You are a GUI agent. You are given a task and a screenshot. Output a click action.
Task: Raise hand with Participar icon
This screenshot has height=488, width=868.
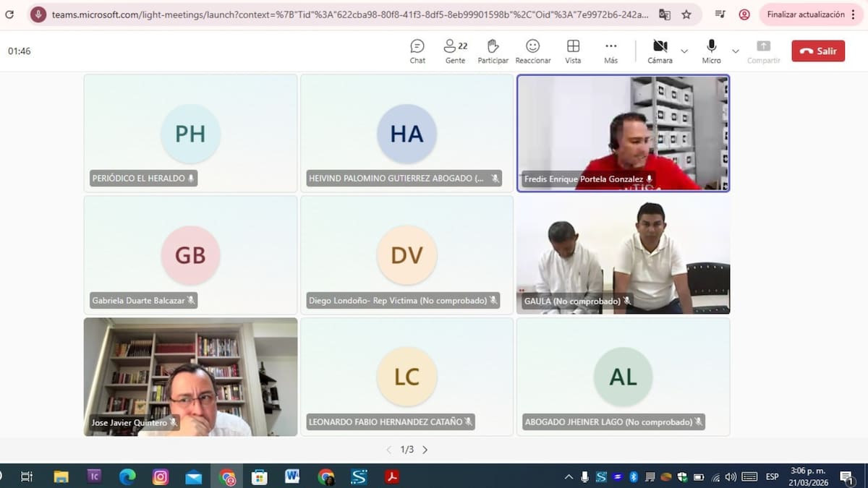coord(493,51)
